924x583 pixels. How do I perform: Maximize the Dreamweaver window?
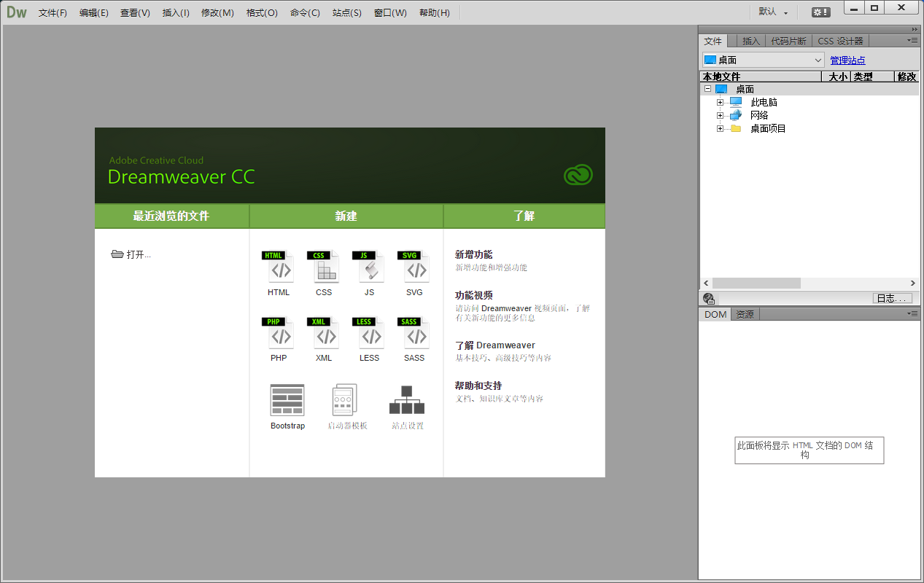point(875,7)
